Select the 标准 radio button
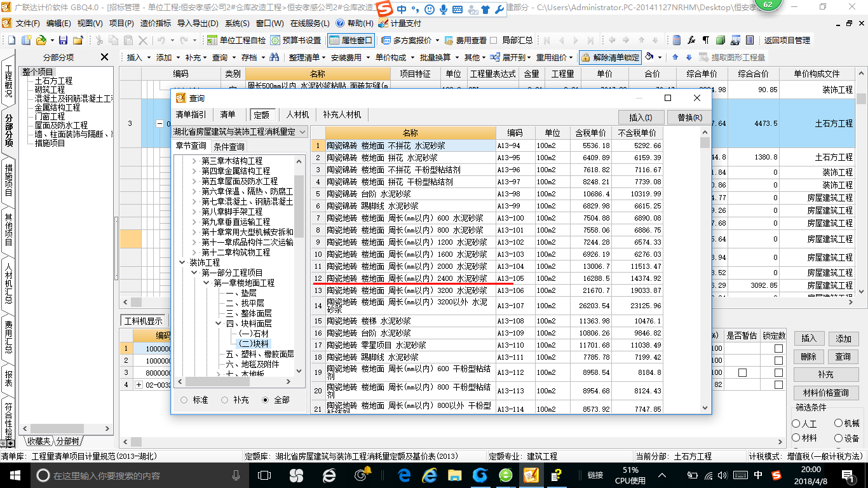This screenshot has width=868, height=488. tap(184, 400)
